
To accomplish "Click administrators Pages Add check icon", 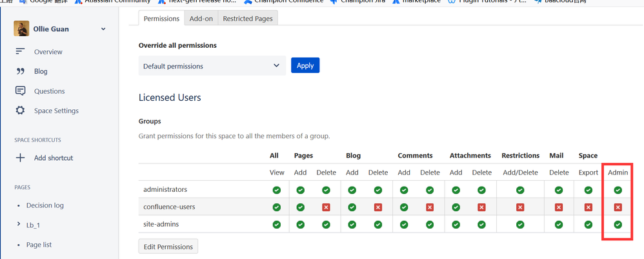I will click(x=300, y=190).
